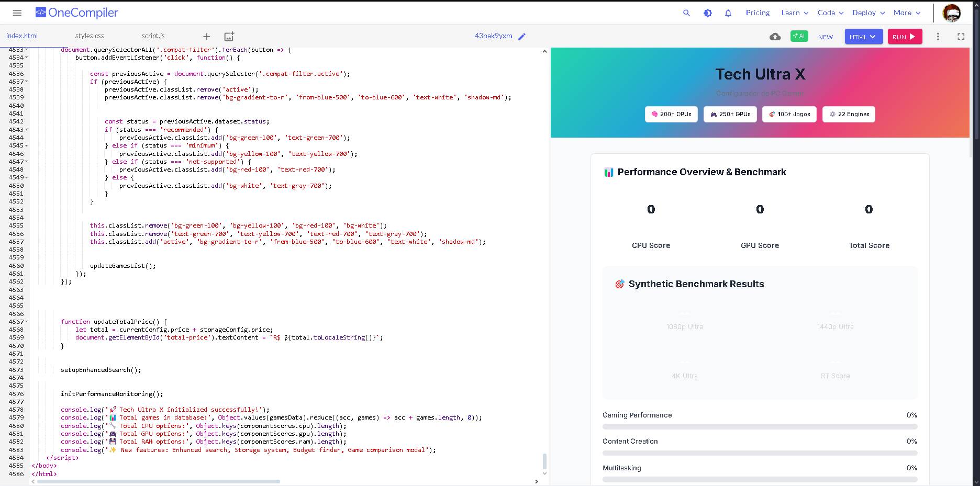The height and width of the screenshot is (486, 980).
Task: Switch to the script.js tab
Action: tap(153, 36)
